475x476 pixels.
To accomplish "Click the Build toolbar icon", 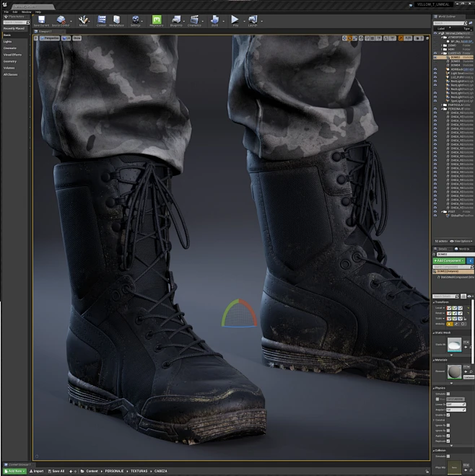I will 215,21.
